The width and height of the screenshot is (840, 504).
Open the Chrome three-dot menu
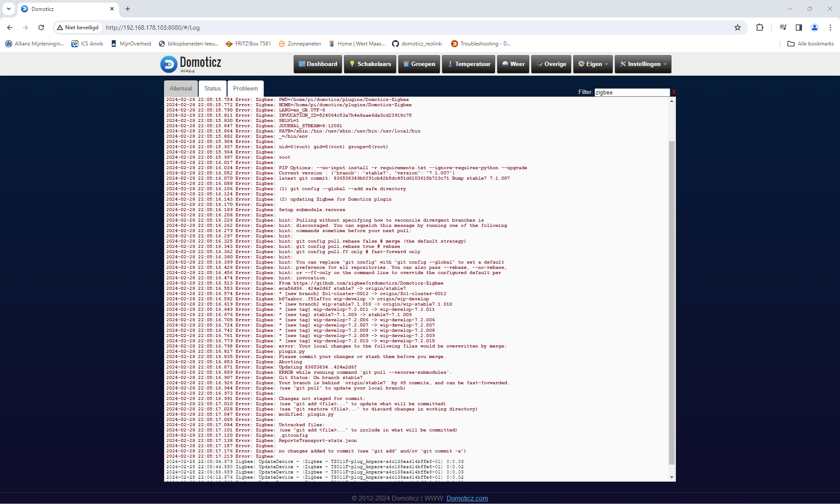[830, 28]
